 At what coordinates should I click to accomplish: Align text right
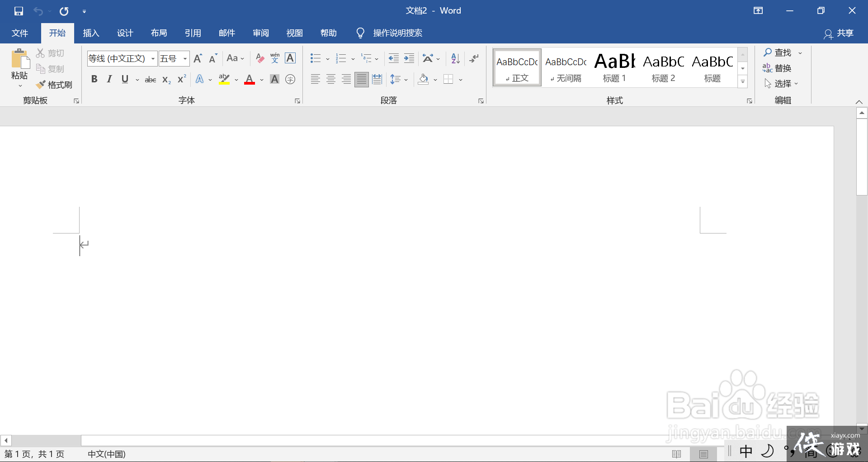tap(346, 80)
